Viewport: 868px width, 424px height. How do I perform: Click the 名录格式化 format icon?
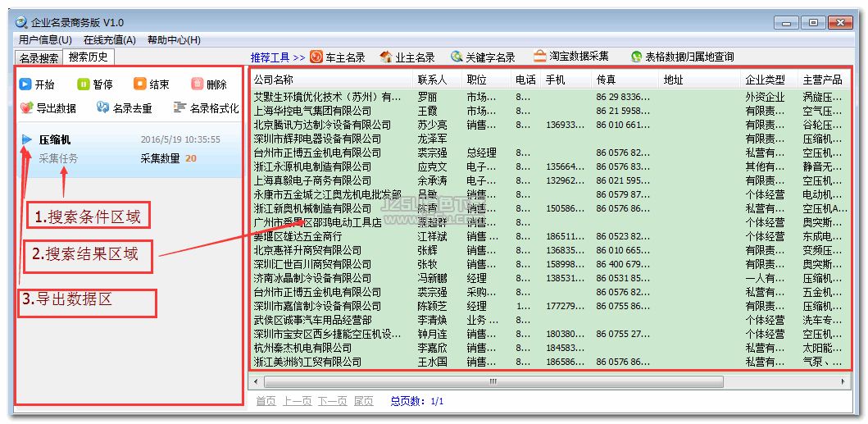[179, 108]
